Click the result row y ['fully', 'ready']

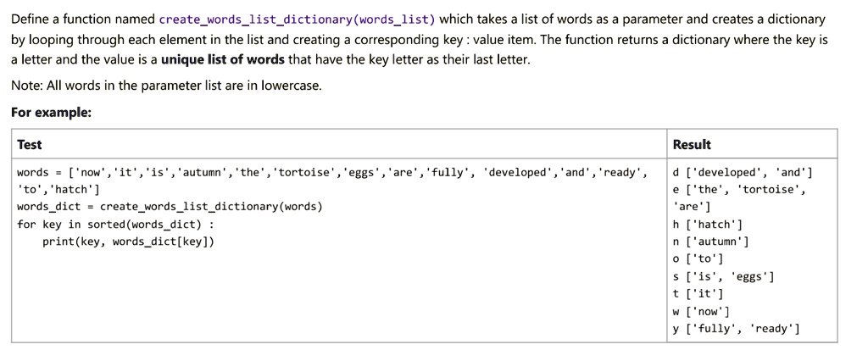[x=737, y=329]
